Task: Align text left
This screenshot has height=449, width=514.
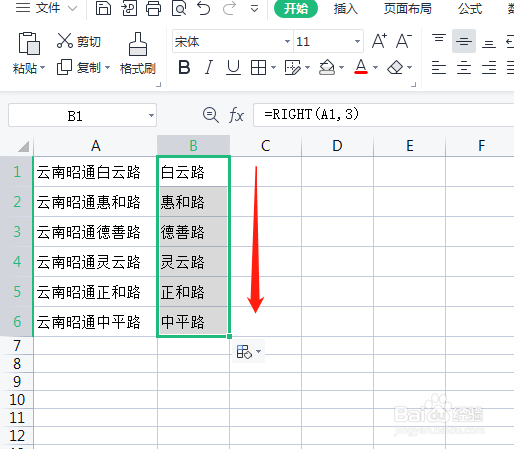Action: (x=439, y=68)
